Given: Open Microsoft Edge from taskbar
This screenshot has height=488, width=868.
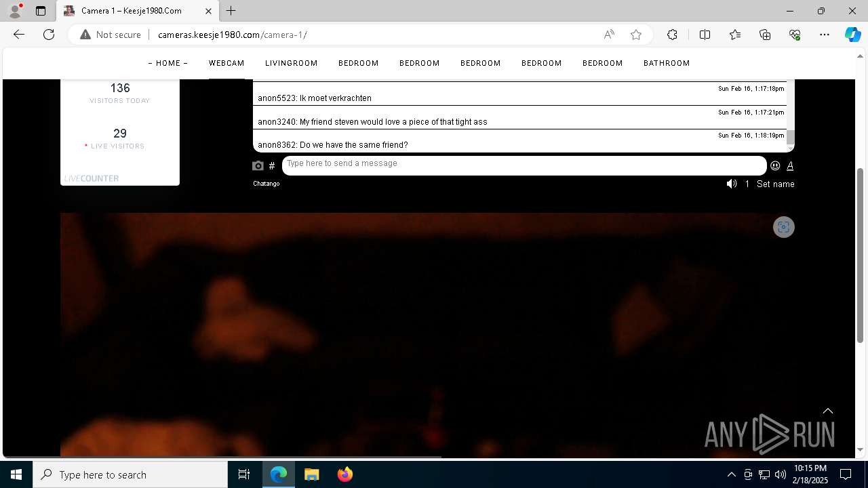Looking at the screenshot, I should point(279,474).
